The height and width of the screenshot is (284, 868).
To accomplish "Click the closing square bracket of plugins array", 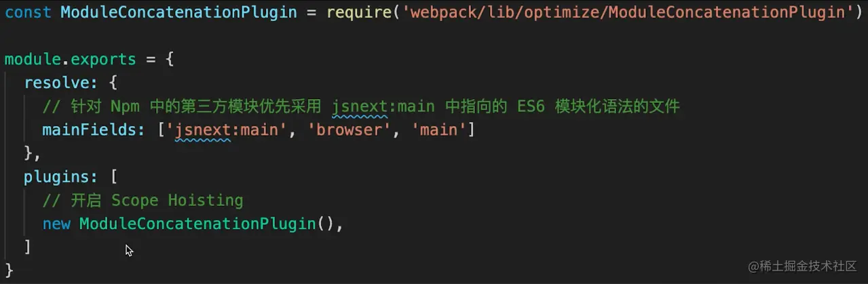I will [x=28, y=247].
